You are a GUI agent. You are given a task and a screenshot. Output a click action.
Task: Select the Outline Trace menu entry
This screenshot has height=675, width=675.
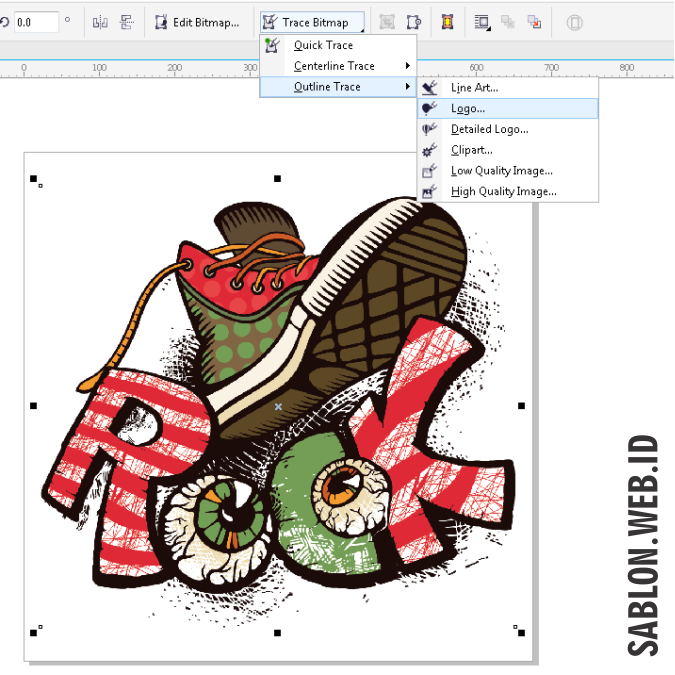click(338, 87)
